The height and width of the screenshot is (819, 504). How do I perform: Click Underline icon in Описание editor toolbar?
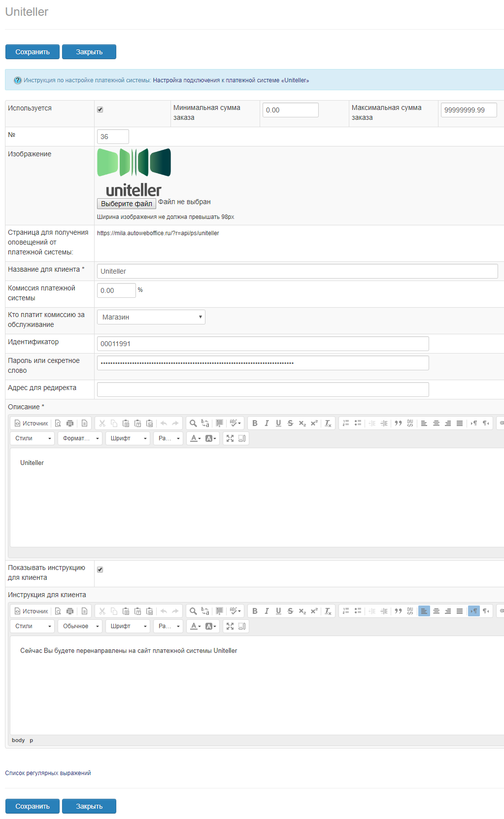pyautogui.click(x=278, y=423)
